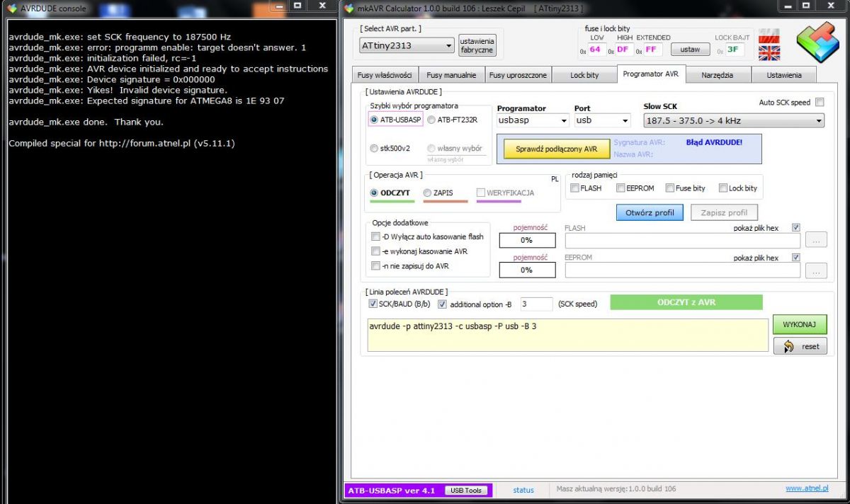Screen dimensions: 850x504
Task: Click the SCK speed -B value field
Action: click(x=536, y=304)
